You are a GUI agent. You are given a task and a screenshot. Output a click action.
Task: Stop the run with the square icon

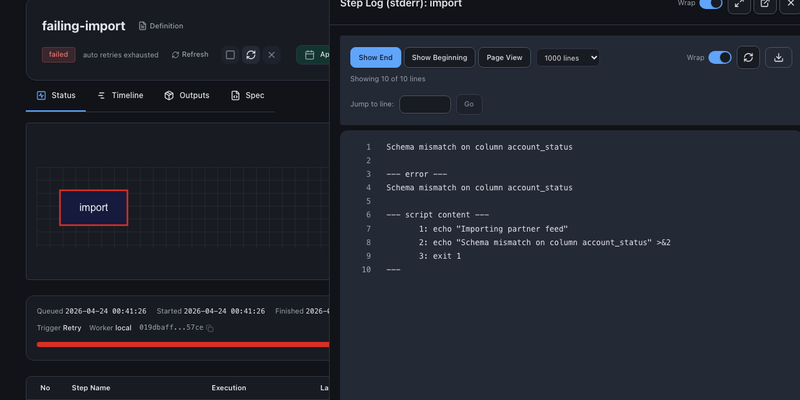(230, 55)
